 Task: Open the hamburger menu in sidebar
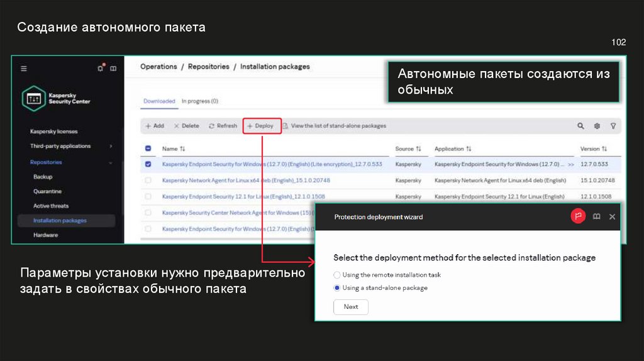tap(24, 69)
